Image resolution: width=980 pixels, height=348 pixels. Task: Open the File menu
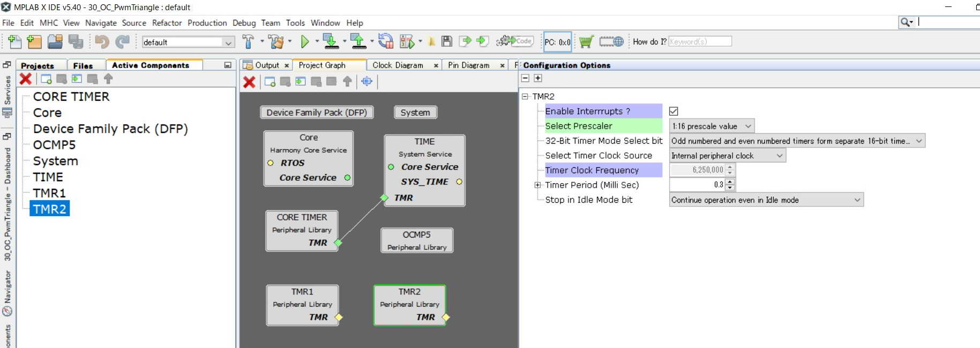click(8, 23)
